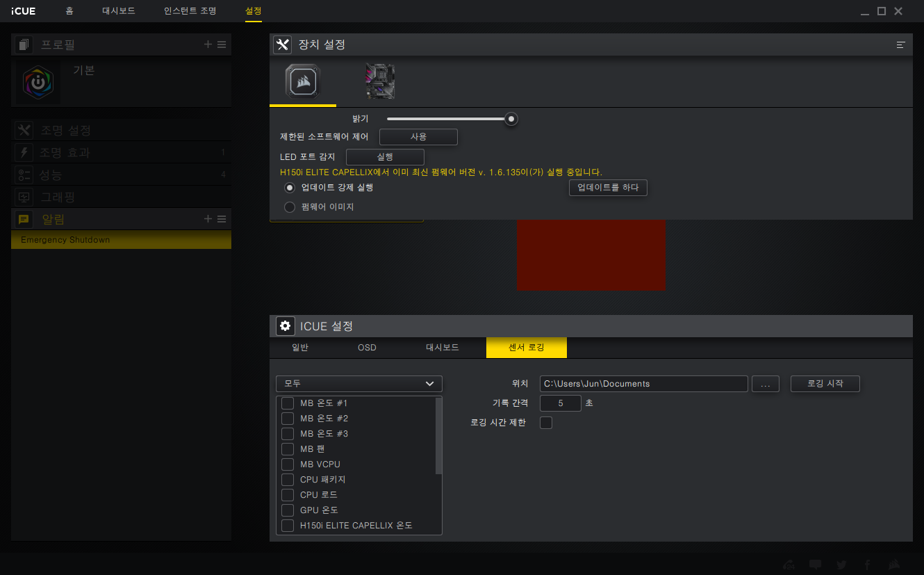
Task: Open 그래핑 via its chart icon
Action: (x=24, y=197)
